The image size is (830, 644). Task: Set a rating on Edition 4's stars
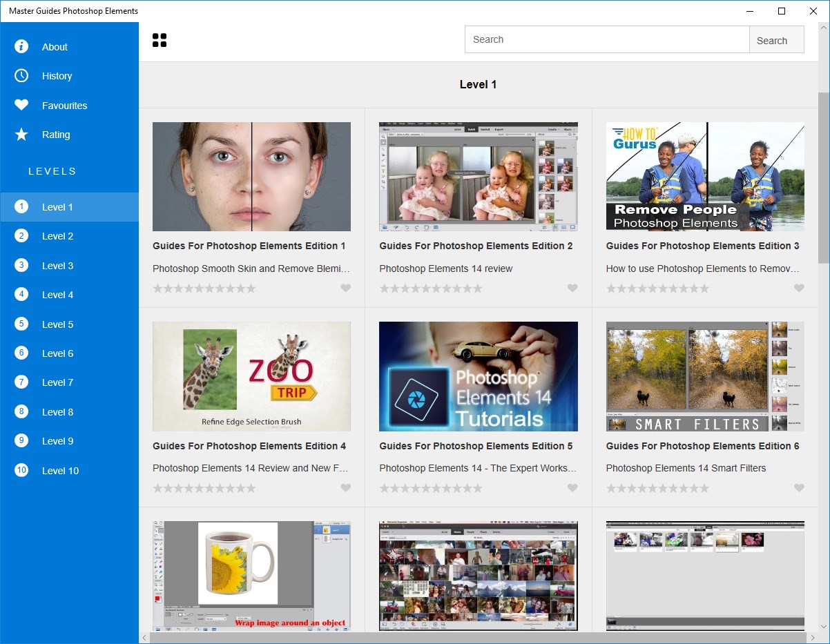pos(204,488)
